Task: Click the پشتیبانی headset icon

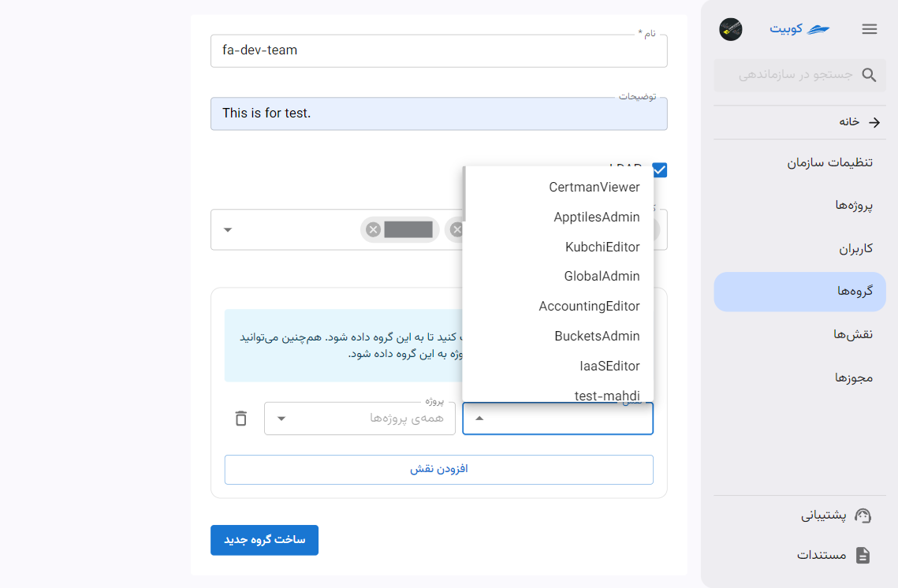Action: [x=863, y=515]
